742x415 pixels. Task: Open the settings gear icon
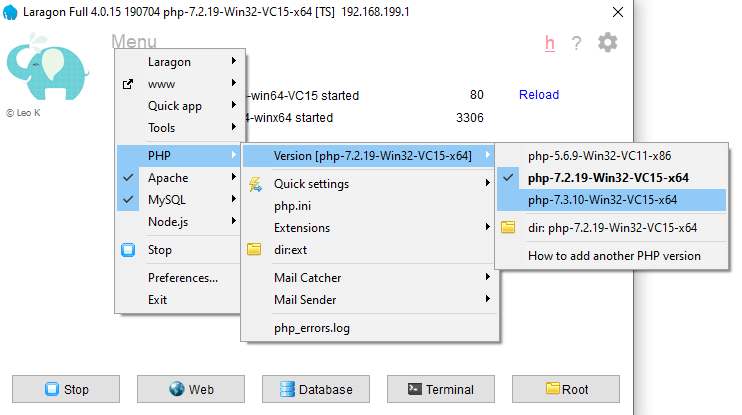(608, 43)
